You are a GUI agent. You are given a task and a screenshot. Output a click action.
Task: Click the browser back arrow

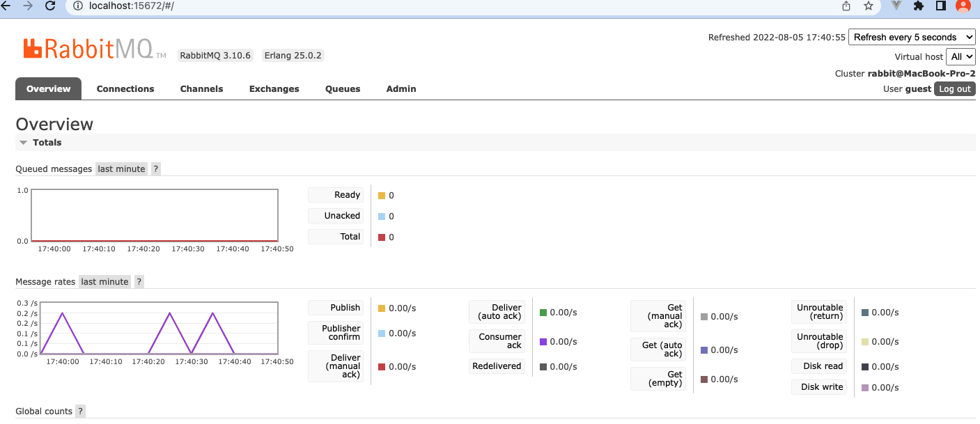pos(5,6)
